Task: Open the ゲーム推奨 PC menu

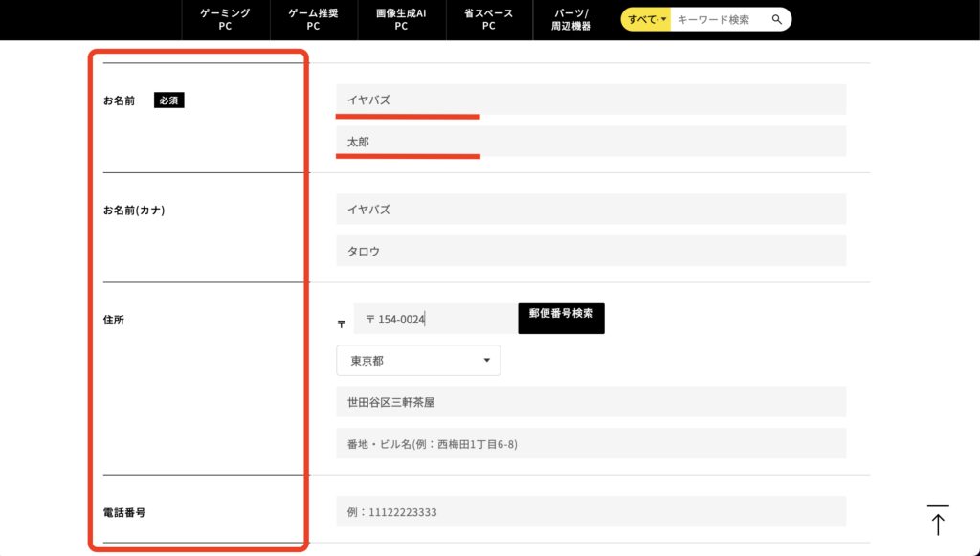Action: 313,19
